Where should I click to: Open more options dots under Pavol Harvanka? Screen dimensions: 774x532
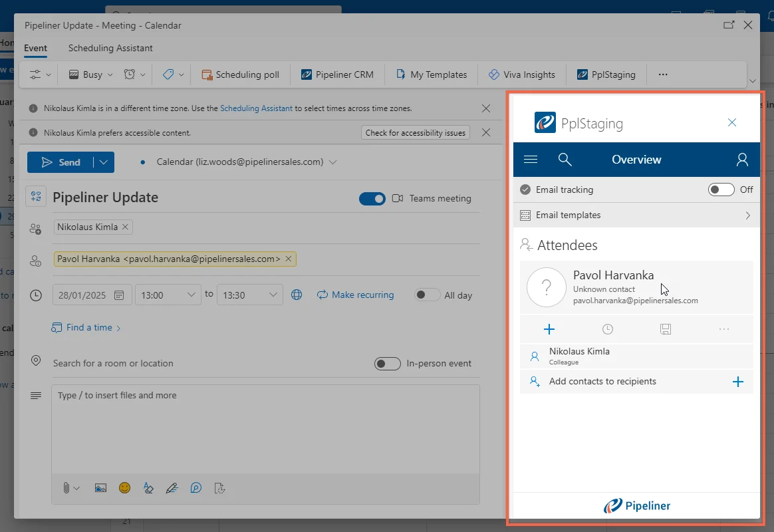click(724, 329)
